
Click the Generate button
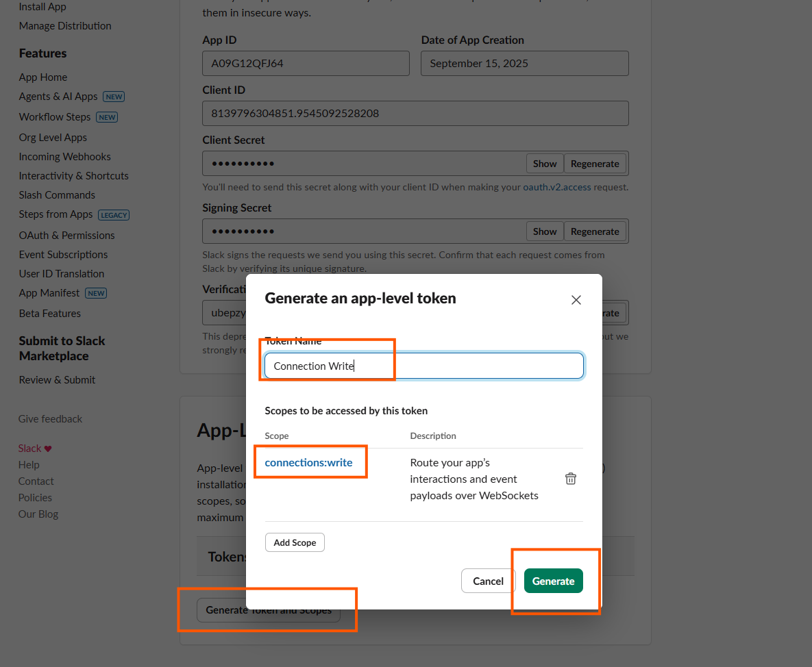tap(553, 581)
